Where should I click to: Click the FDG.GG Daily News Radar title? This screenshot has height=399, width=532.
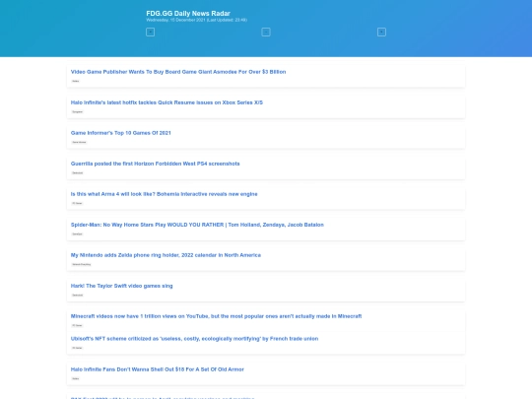click(x=188, y=13)
